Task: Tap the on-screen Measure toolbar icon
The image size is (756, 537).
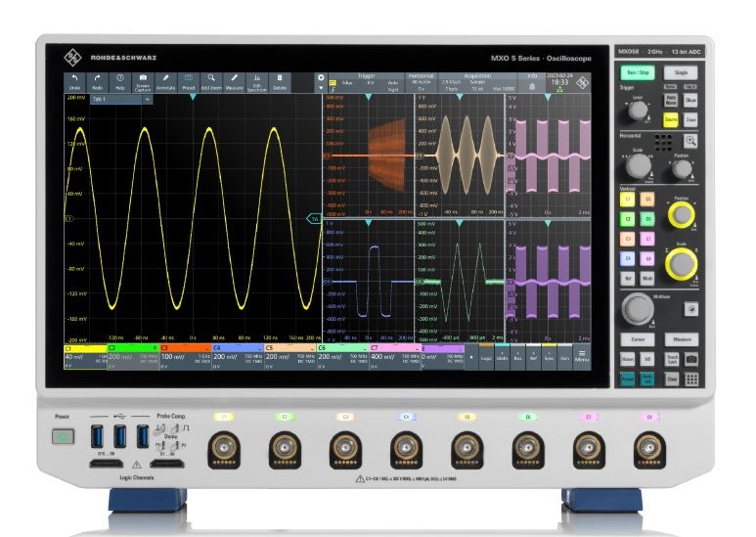Action: coord(234,82)
